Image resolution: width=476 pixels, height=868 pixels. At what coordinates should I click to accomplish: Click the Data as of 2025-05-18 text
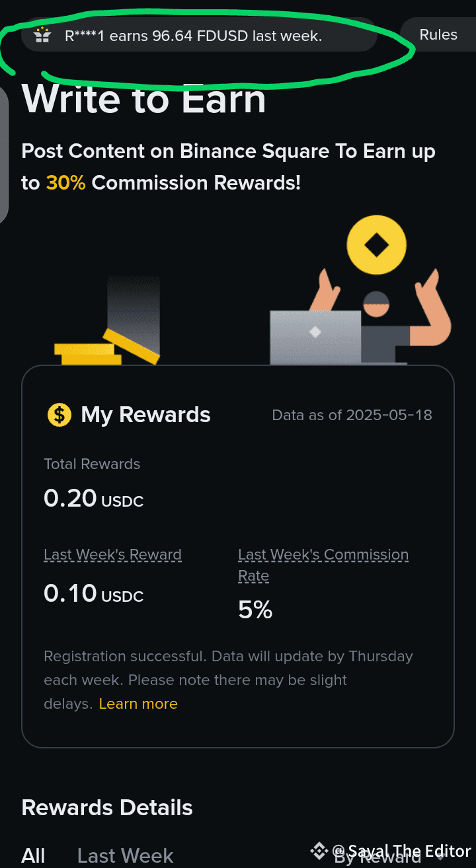pos(352,416)
